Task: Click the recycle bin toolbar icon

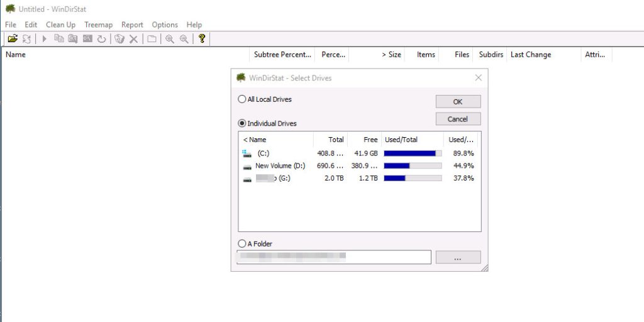Action: click(119, 39)
